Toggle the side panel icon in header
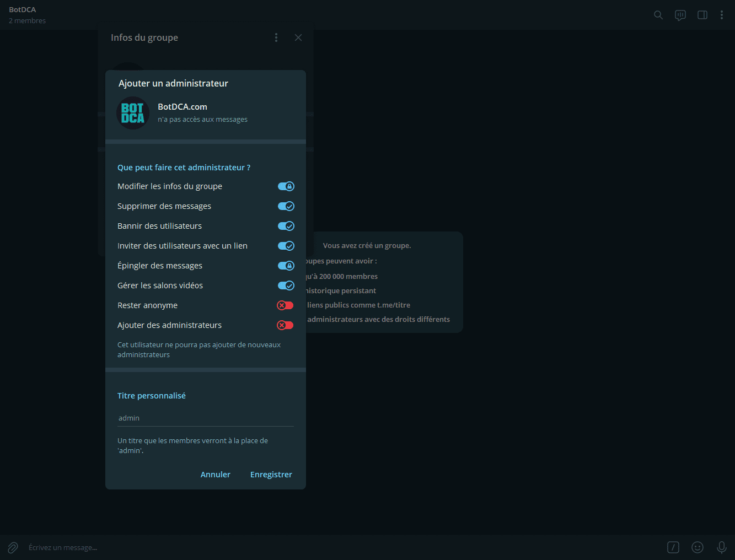 702,15
